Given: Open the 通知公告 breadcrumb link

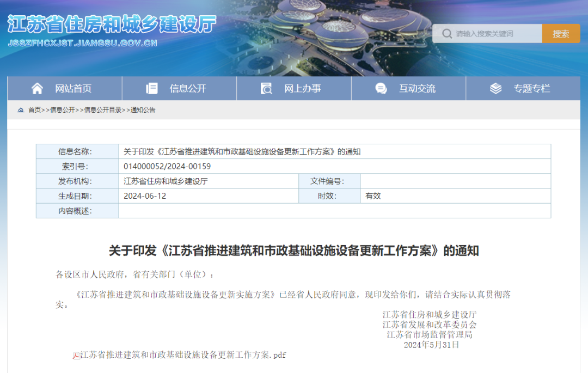Looking at the screenshot, I should coord(143,110).
